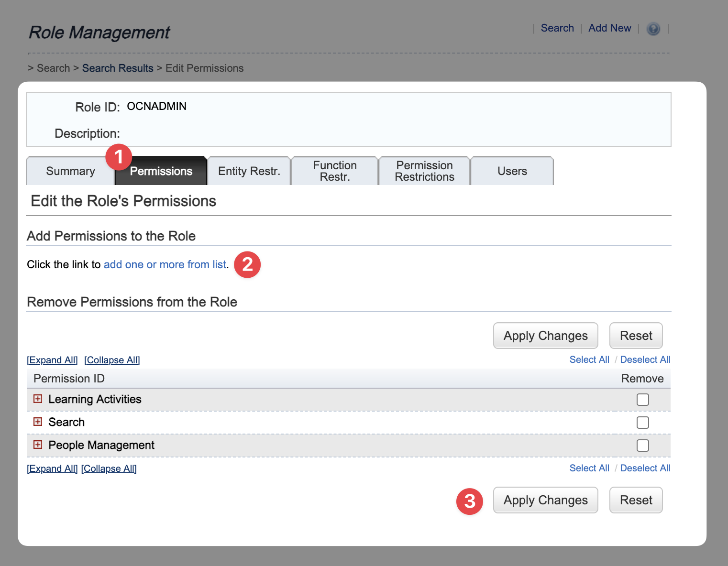The height and width of the screenshot is (566, 728).
Task: Click the top Expand All link
Action: (52, 360)
